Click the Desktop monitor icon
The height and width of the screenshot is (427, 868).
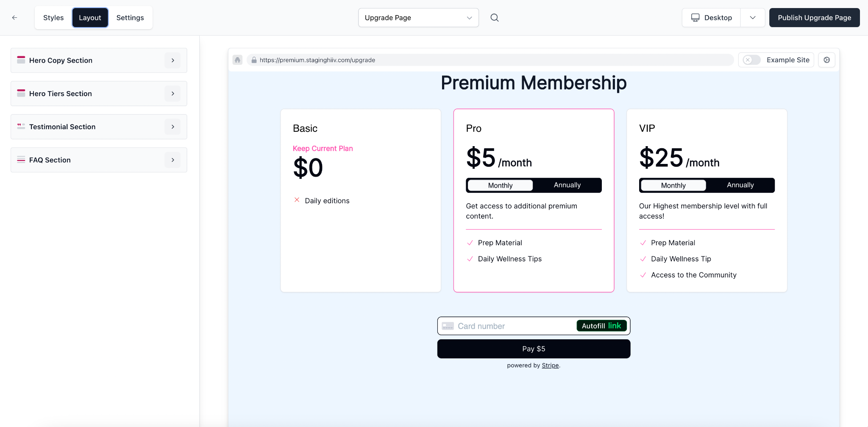696,18
